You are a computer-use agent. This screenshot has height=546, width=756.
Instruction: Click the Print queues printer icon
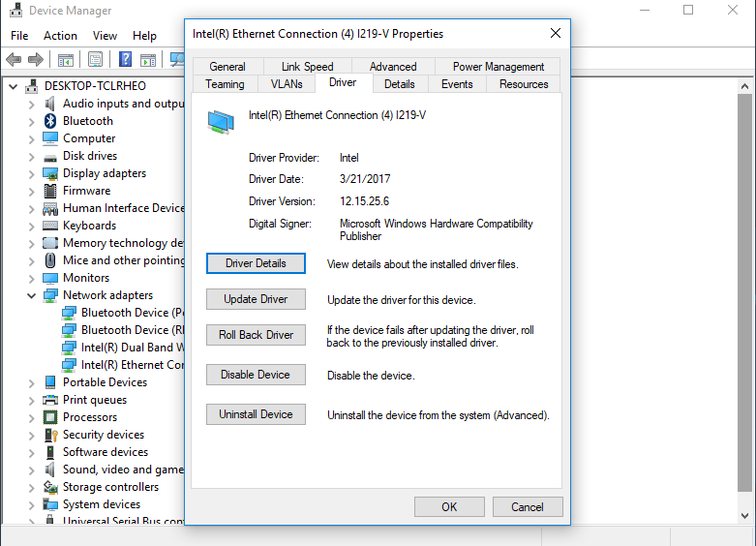(x=50, y=400)
